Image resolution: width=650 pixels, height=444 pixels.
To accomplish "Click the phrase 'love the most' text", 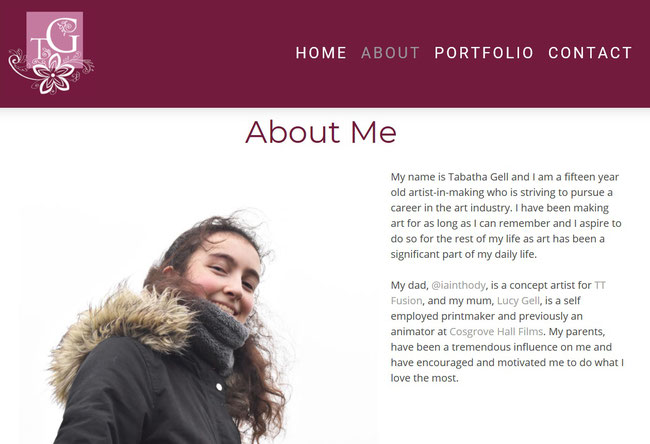I will pos(424,378).
